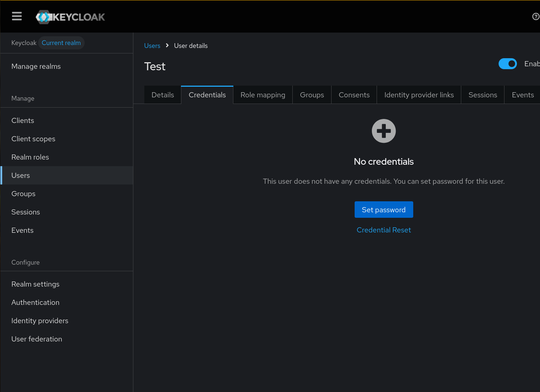
Task: Open the help icon in header
Action: [535, 16]
